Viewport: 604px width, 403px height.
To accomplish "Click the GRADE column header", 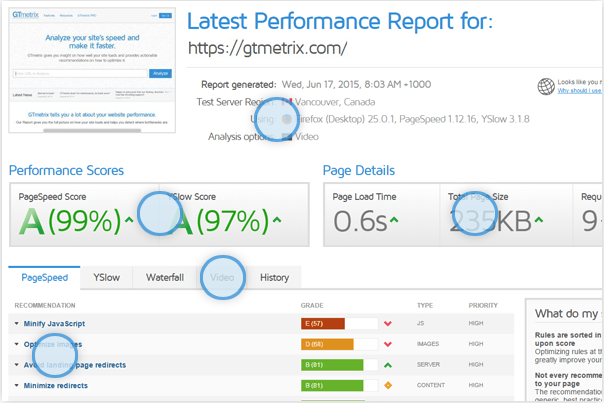I will click(x=312, y=306).
